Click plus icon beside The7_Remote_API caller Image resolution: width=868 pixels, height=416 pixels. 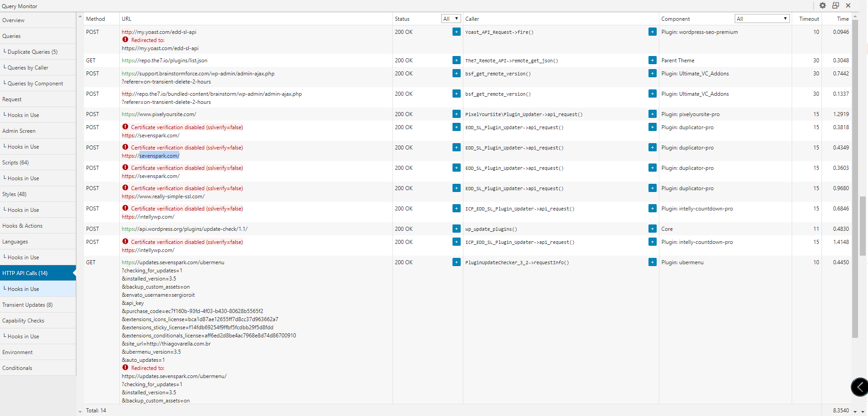click(652, 61)
